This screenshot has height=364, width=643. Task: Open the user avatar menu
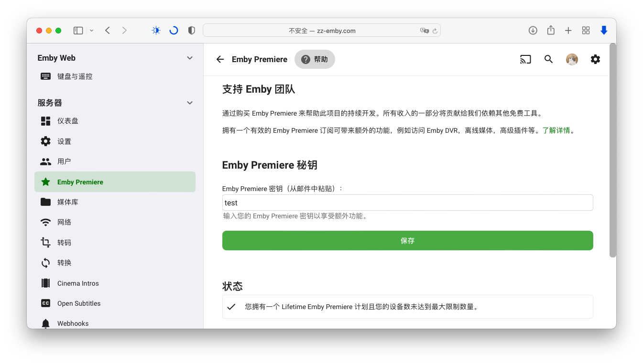(572, 59)
